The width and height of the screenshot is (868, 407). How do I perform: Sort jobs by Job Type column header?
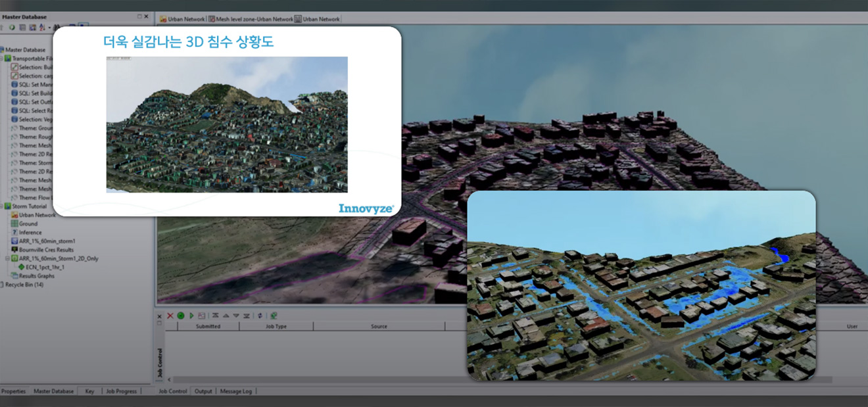[x=276, y=326]
